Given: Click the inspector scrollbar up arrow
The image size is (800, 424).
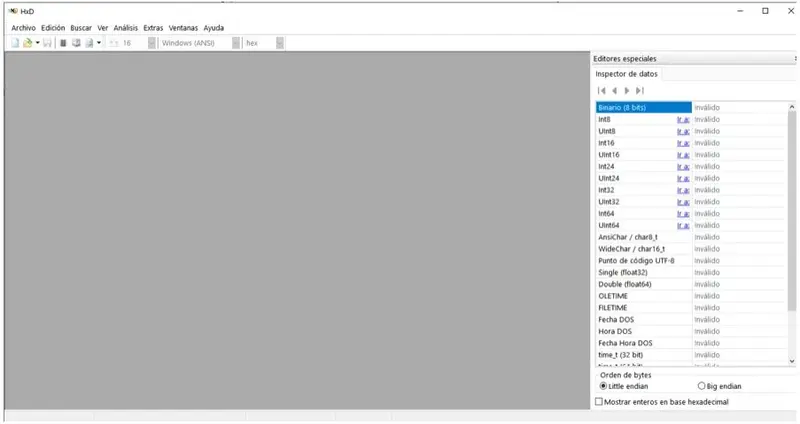Looking at the screenshot, I should [x=792, y=107].
